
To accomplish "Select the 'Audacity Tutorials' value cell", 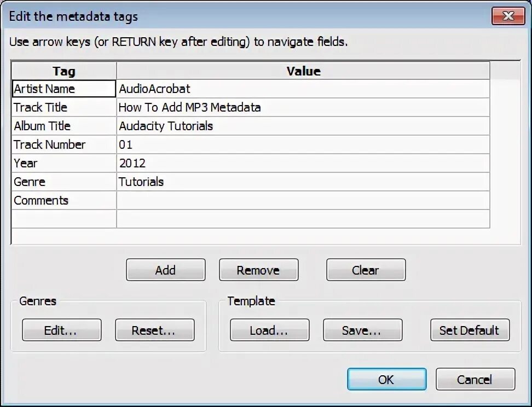I will 303,126.
